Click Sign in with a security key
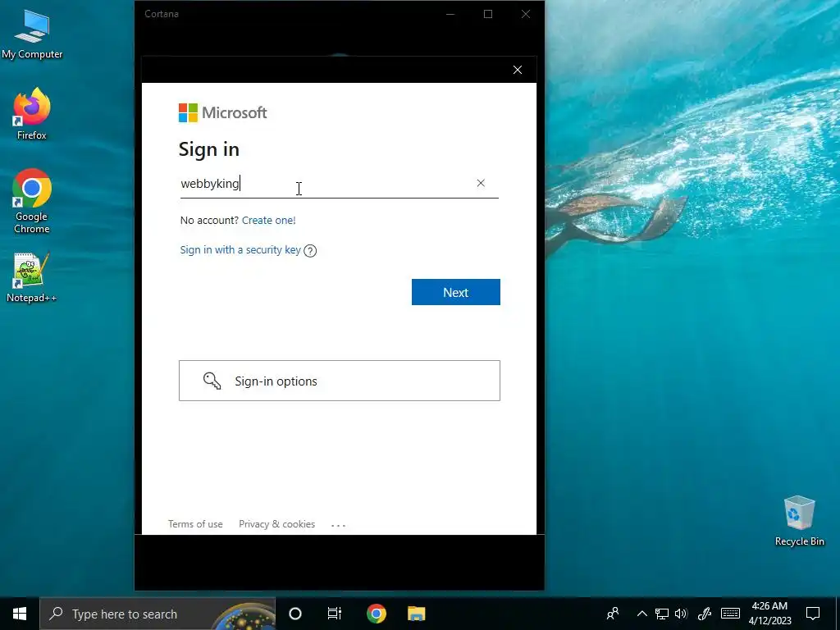The width and height of the screenshot is (840, 630). point(240,250)
